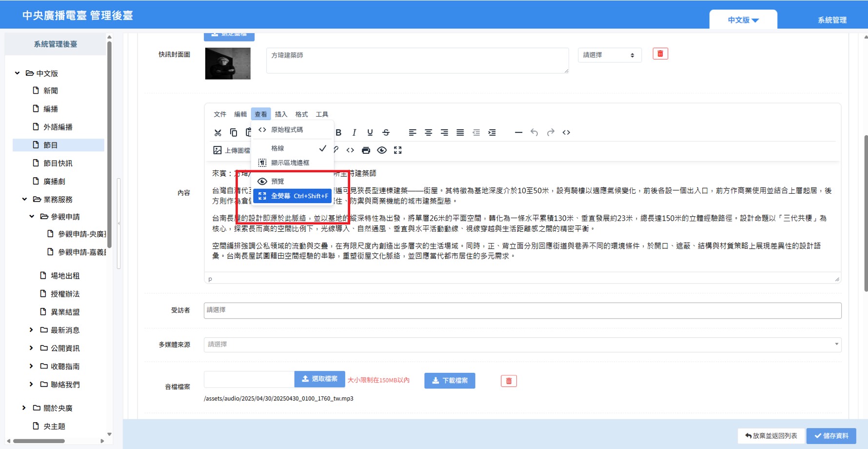Viewport: 868px width, 449px height.
Task: Apply italic formatting icon
Action: (x=355, y=132)
